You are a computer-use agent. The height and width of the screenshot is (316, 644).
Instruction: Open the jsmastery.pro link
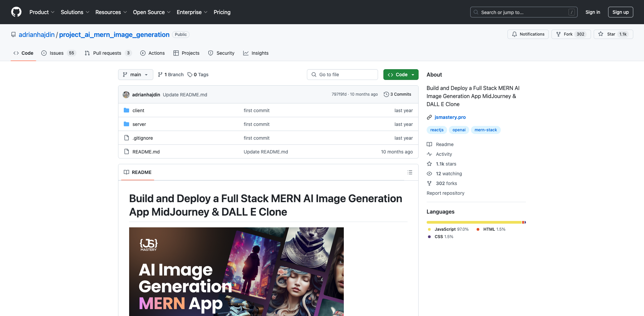[x=450, y=117]
